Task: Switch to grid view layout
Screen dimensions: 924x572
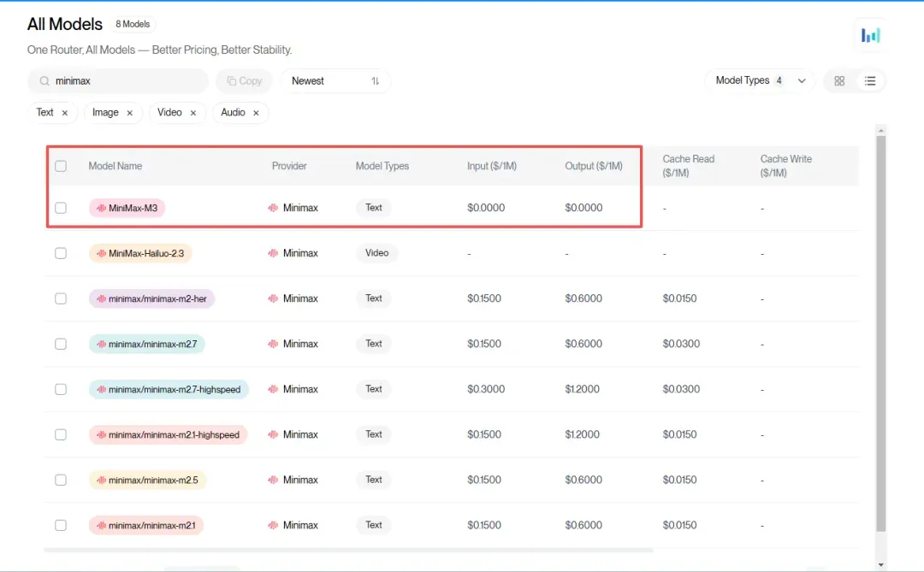Action: tap(839, 81)
